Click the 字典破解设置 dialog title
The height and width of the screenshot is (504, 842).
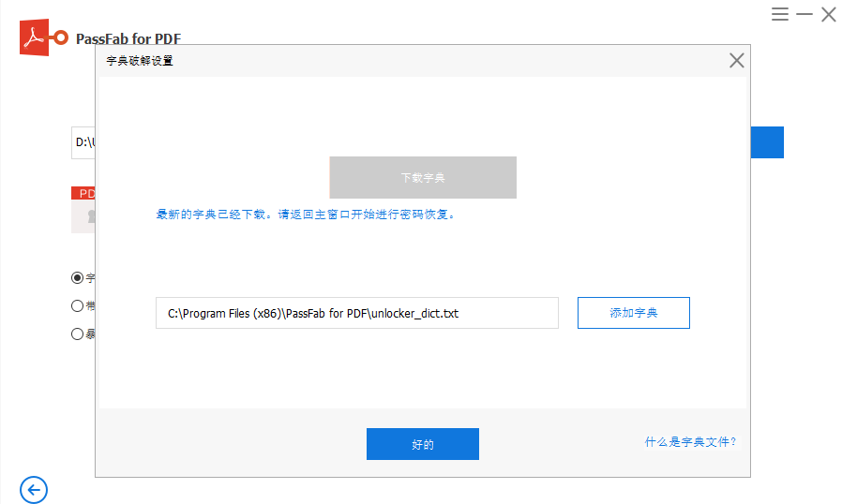click(140, 61)
